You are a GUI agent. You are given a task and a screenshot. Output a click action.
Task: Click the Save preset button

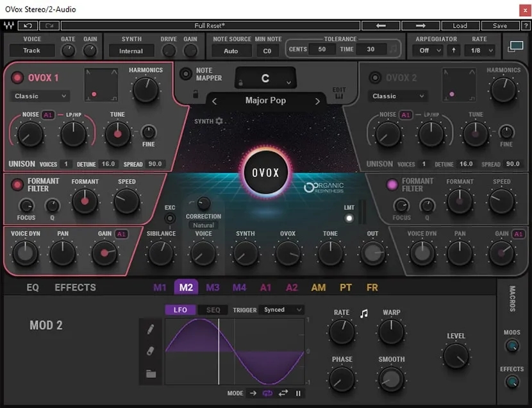(x=500, y=26)
